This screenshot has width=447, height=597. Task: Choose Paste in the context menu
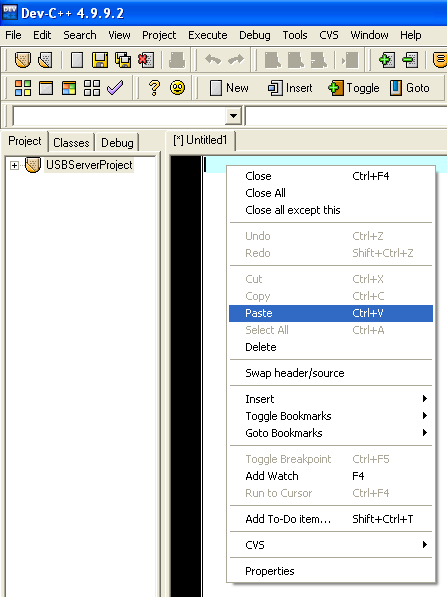point(331,313)
